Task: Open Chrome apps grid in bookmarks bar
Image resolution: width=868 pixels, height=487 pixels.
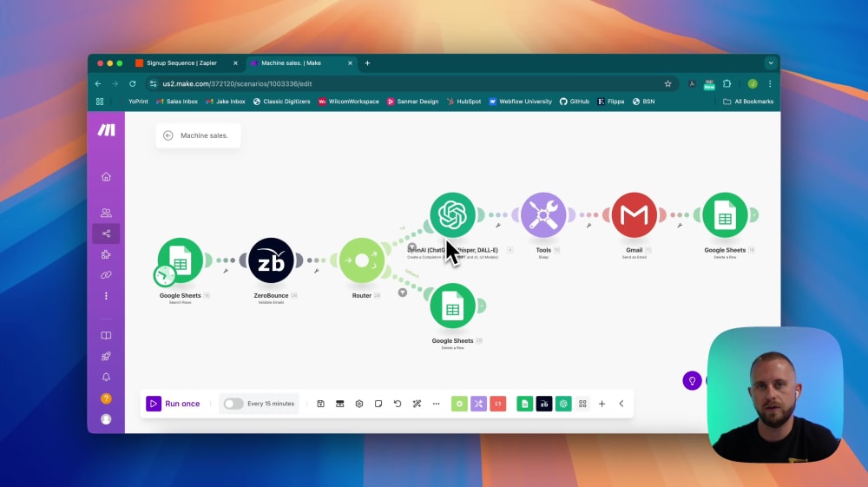Action: 100,102
